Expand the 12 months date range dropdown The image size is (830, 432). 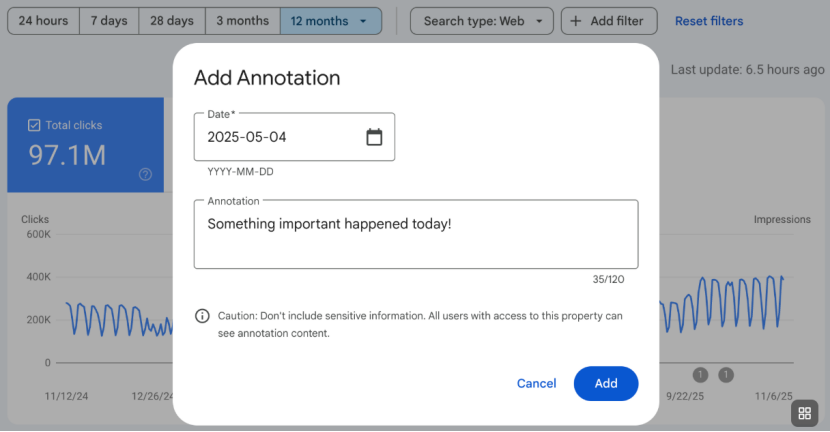point(330,21)
